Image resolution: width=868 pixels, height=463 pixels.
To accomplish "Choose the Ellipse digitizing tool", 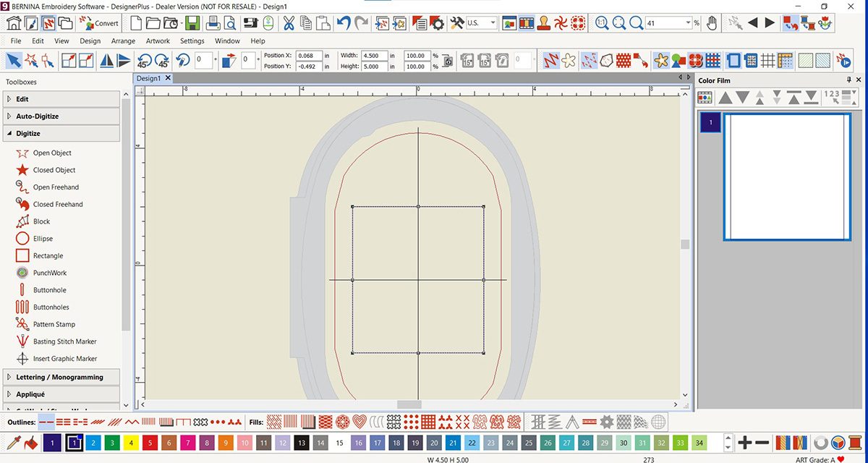I will 33,239.
